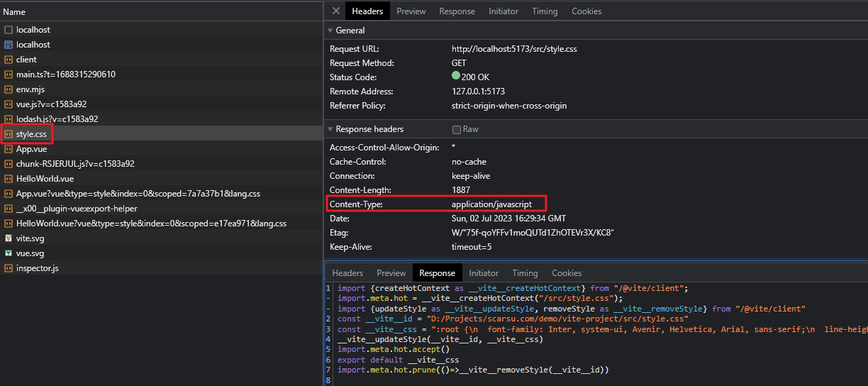This screenshot has height=386, width=868.
Task: Switch to the top Preview tab
Action: pyautogui.click(x=411, y=11)
